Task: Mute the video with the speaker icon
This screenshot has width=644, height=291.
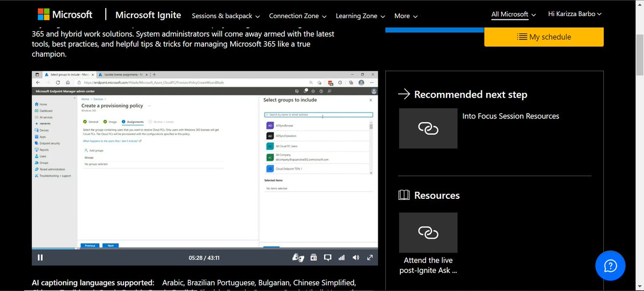Action: coord(355,258)
